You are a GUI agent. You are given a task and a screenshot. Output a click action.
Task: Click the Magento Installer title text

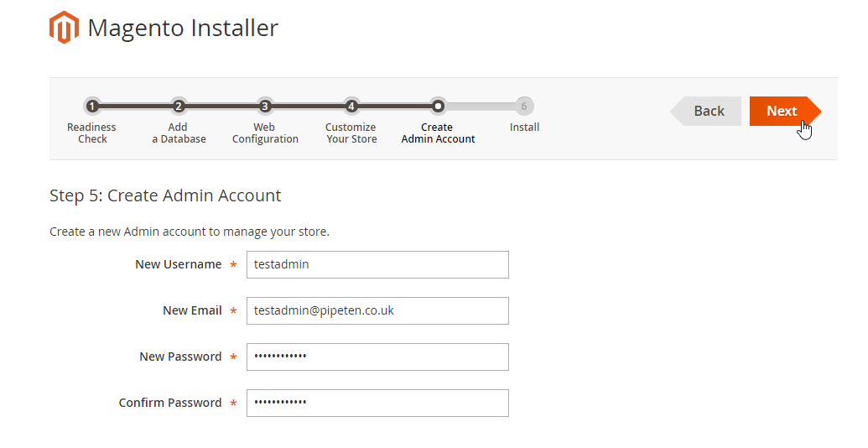pos(183,29)
